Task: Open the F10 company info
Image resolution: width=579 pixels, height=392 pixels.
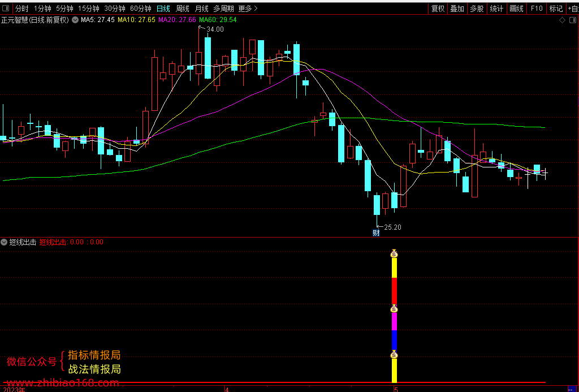Action: tap(537, 8)
